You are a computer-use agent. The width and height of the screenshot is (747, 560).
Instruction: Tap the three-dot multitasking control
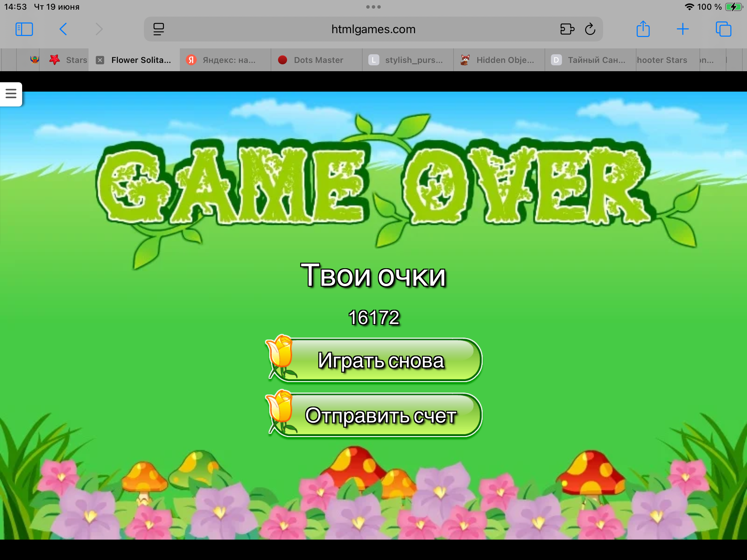(373, 7)
